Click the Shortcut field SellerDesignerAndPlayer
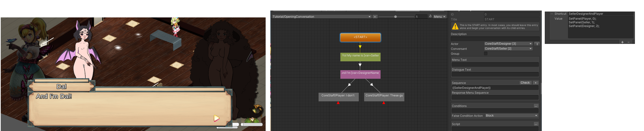Viewport: 644px width, 131px height. 601,14
